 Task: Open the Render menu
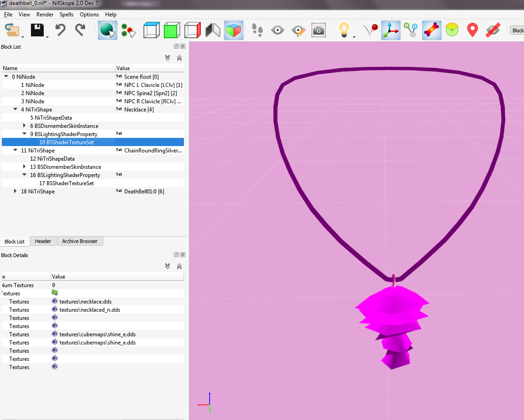coord(45,15)
